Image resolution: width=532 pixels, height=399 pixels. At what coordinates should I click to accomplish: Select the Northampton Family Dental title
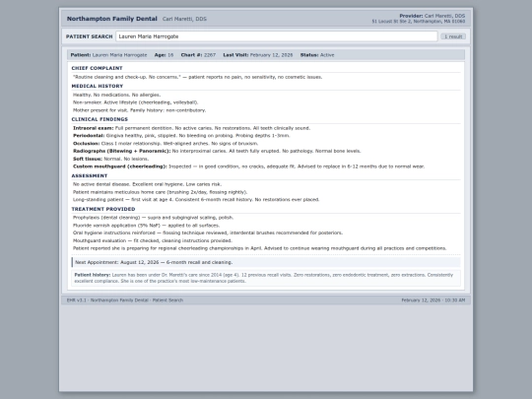coord(112,19)
